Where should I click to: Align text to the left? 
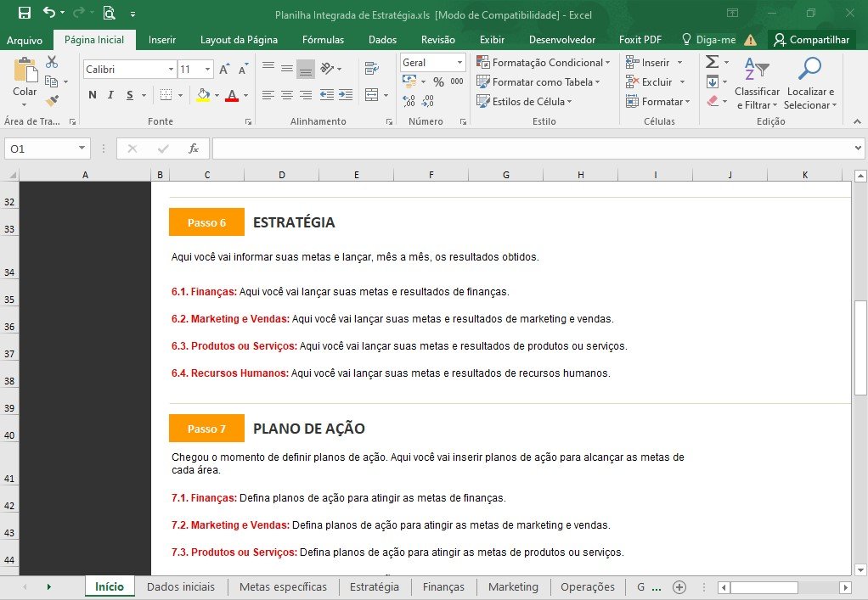268,94
